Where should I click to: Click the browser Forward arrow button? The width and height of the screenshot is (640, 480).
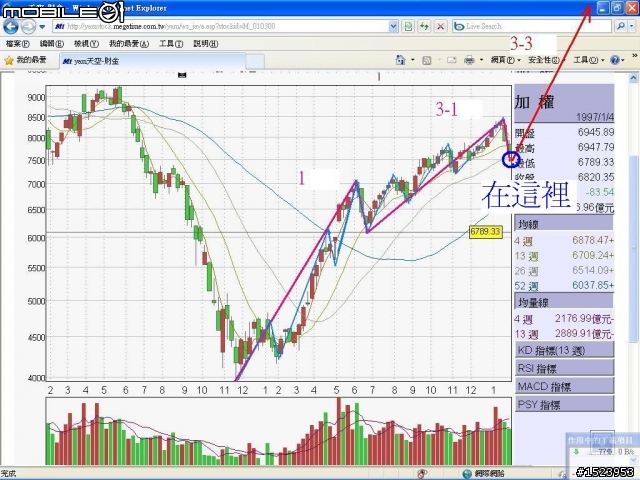pyautogui.click(x=28, y=27)
